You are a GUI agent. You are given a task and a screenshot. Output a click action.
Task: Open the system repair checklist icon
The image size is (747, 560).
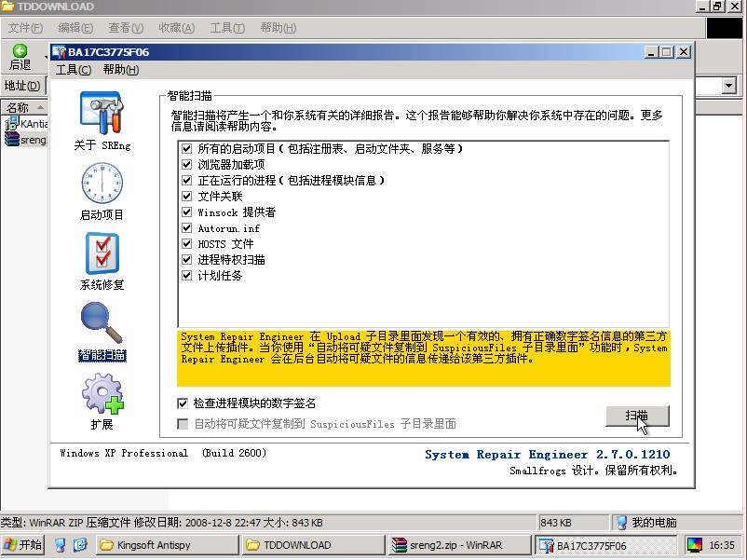coord(102,253)
